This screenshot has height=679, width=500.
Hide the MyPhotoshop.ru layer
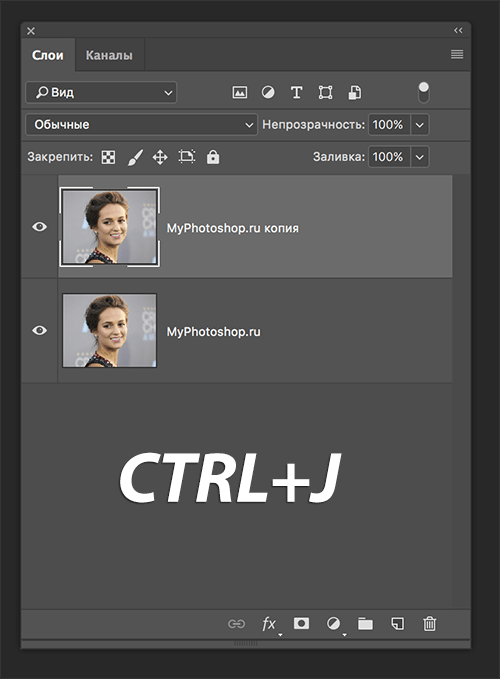coord(39,330)
